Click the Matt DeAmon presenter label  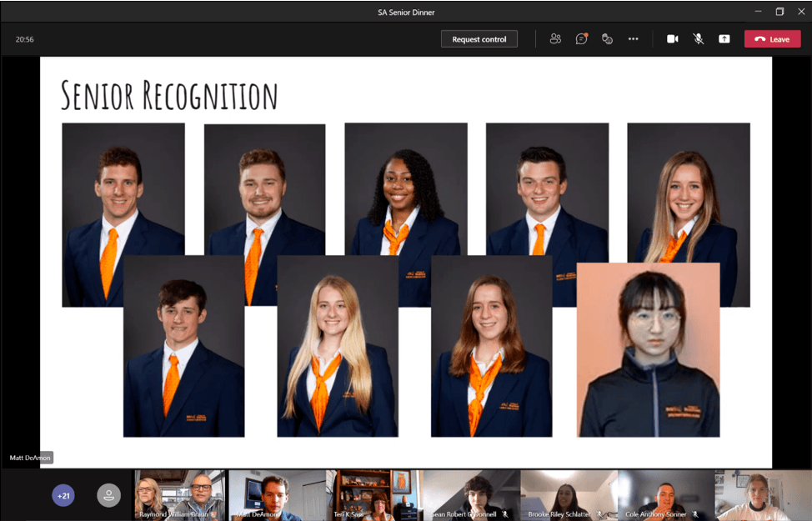point(30,458)
